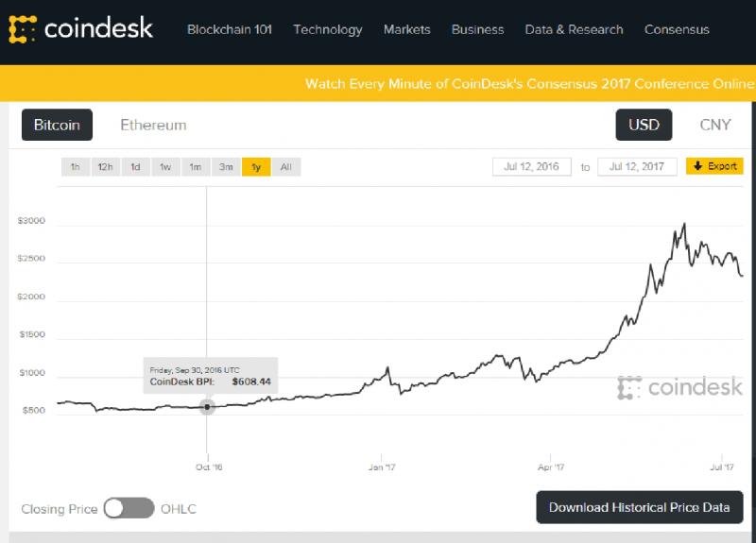Switch price currency to CNY
Screen dimensions: 756x543
pos(715,125)
